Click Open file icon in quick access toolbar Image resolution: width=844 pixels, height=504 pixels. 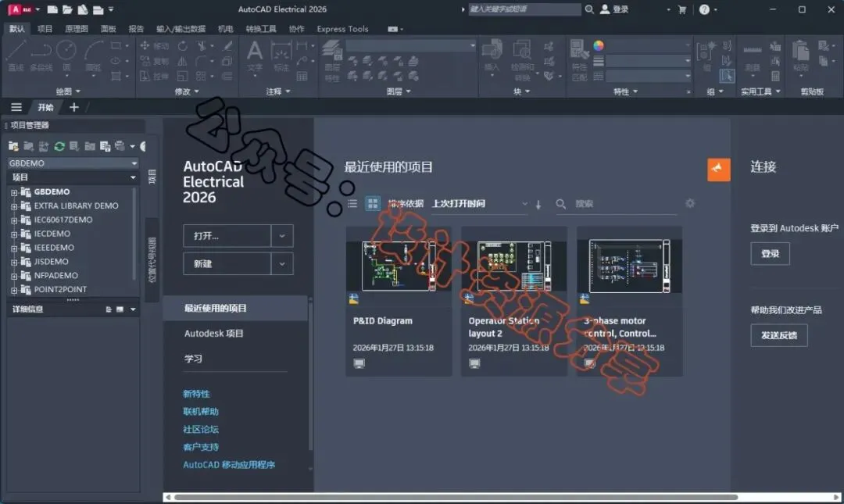click(x=67, y=9)
